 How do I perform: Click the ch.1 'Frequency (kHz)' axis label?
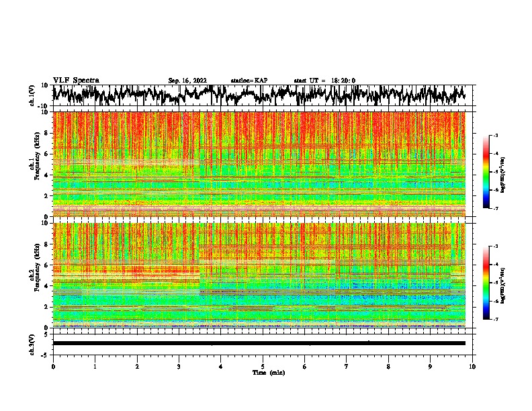click(x=37, y=156)
